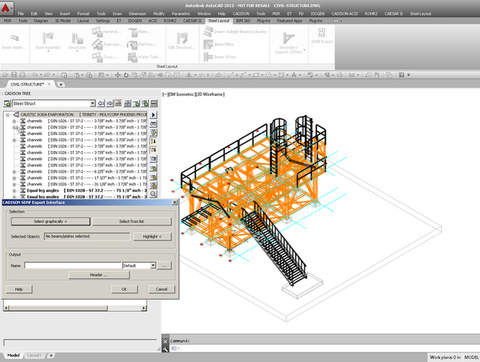Click the SDNF Export ribbon icon

click(x=321, y=33)
